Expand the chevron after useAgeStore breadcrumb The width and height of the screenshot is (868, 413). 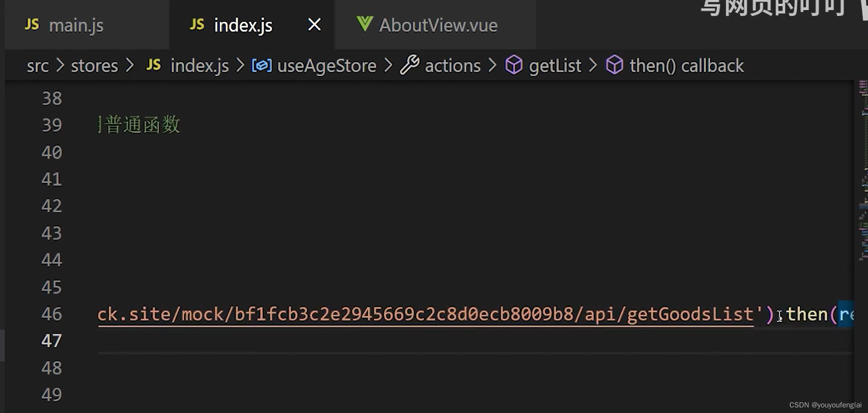pyautogui.click(x=388, y=65)
